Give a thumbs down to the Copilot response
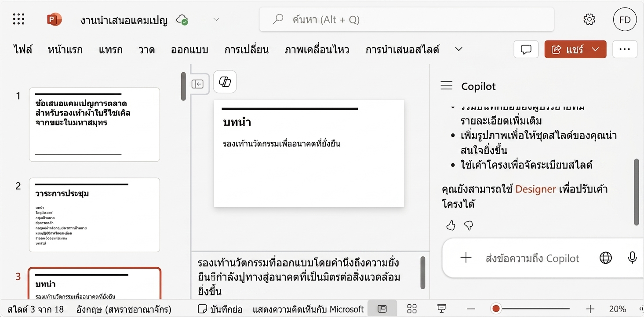Screen dimensions: 644x317 469,226
